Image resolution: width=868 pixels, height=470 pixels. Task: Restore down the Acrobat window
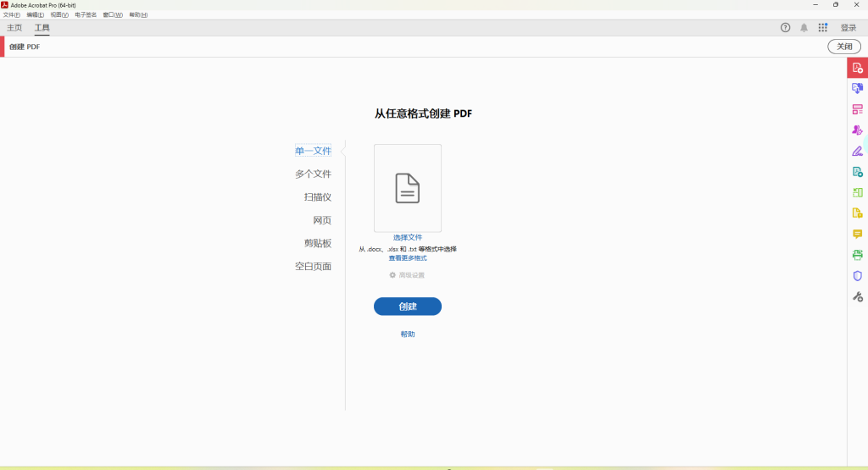pos(836,5)
